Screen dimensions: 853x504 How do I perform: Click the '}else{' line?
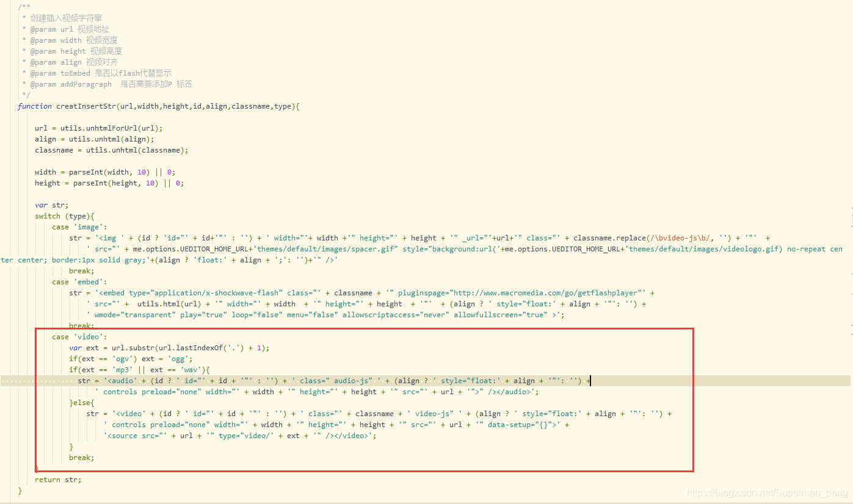pos(82,403)
